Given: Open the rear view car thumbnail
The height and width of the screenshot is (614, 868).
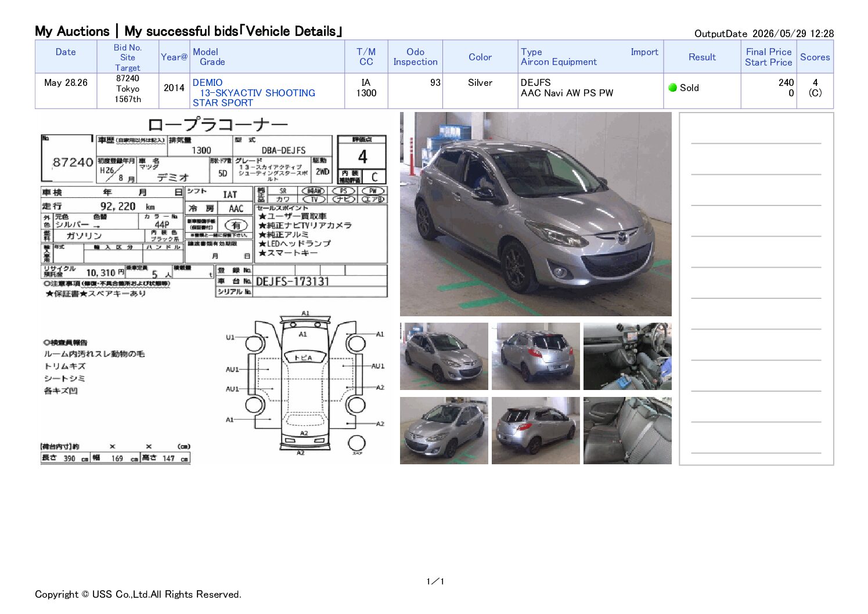Looking at the screenshot, I should pyautogui.click(x=535, y=356).
